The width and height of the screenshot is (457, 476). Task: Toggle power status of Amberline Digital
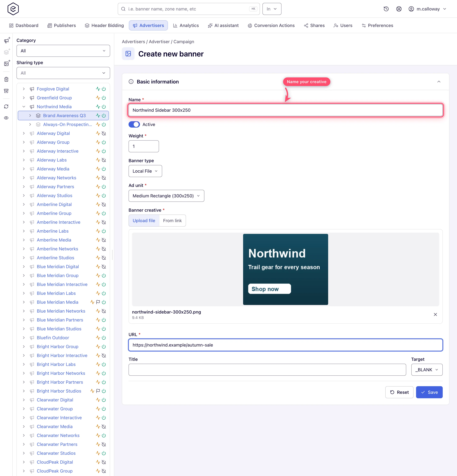[104, 205]
